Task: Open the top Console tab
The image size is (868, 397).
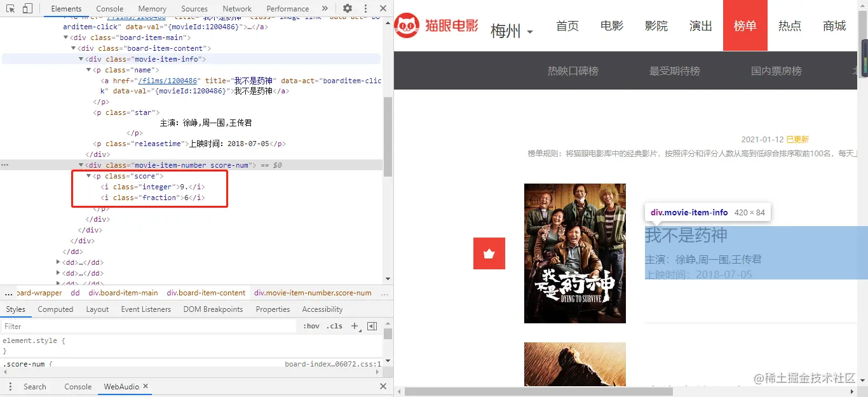Action: tap(110, 9)
